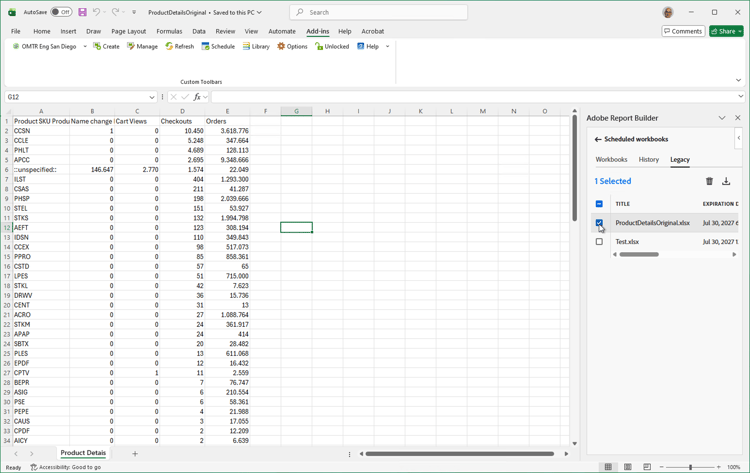The height and width of the screenshot is (473, 750).
Task: Switch to Page Layout view icon
Action: [x=628, y=467]
